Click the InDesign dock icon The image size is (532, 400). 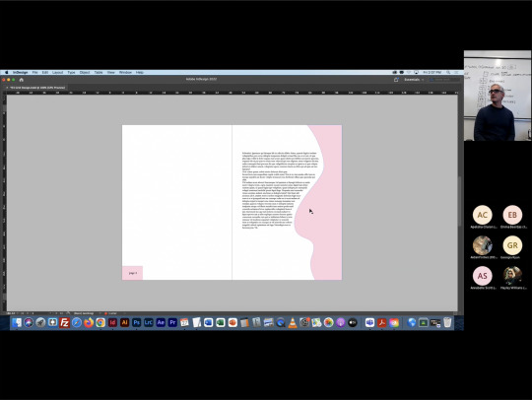coord(112,322)
